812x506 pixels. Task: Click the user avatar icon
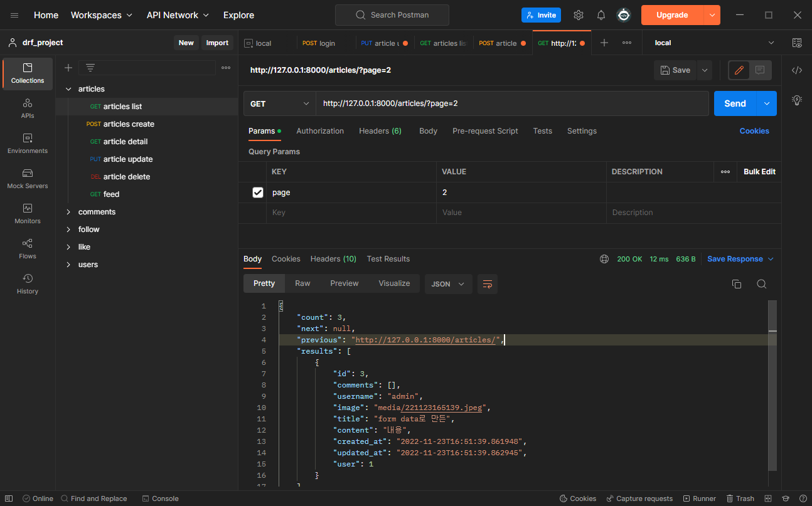tap(624, 15)
